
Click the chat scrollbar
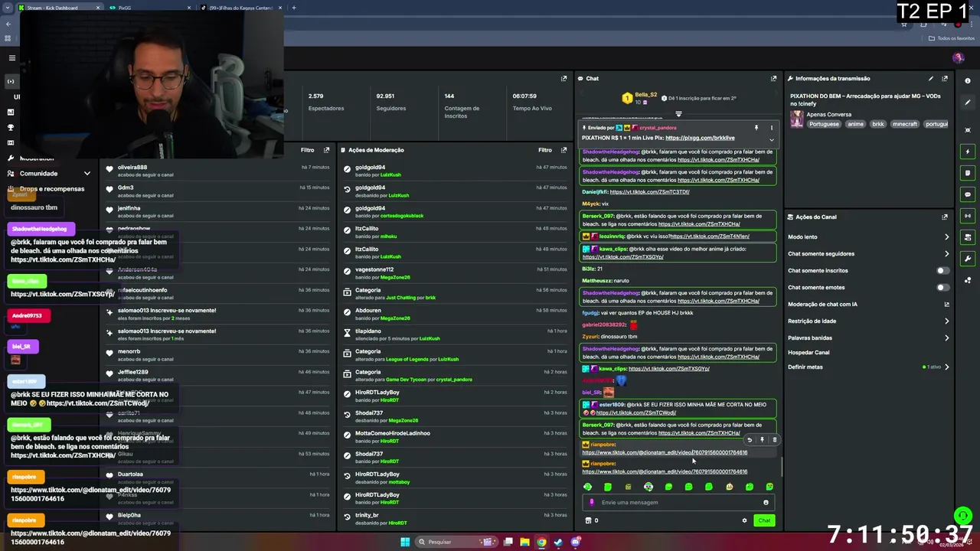tap(781, 468)
